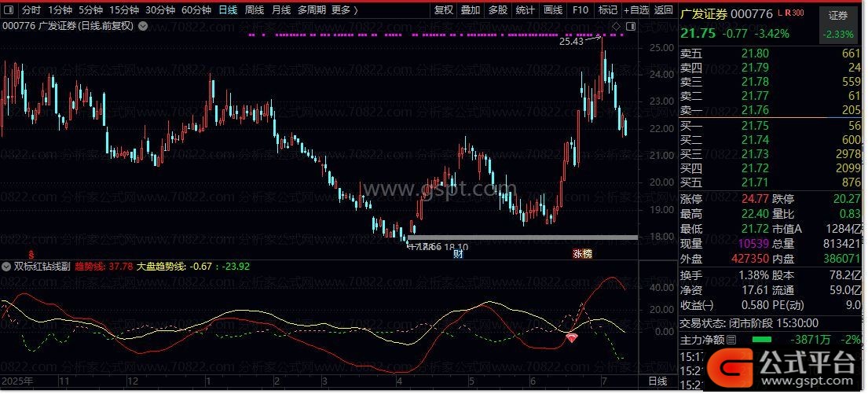Click the 叠加 overlay button
This screenshot has height=394, width=868.
471,9
